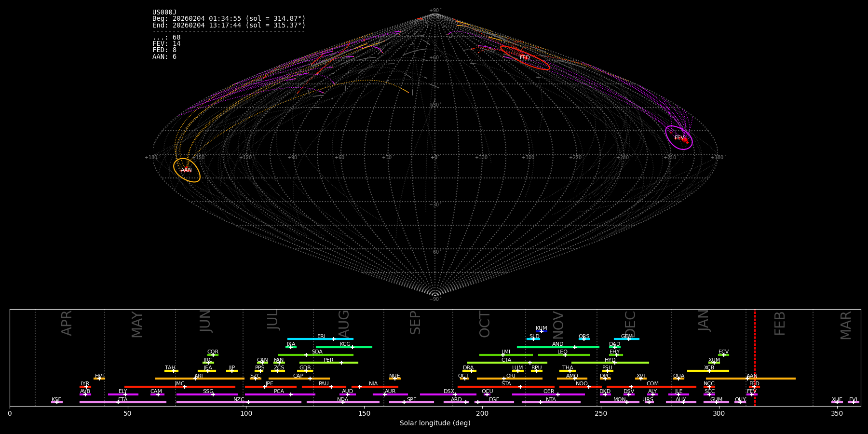Click the +330 longitude label on sky map

482,158
